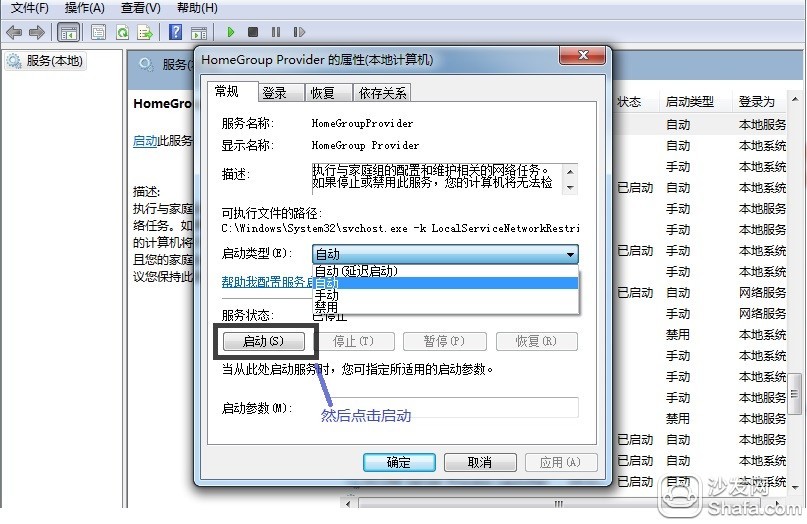Click the disabled 停止(T) button
Screen dimensions: 807x524
click(354, 341)
